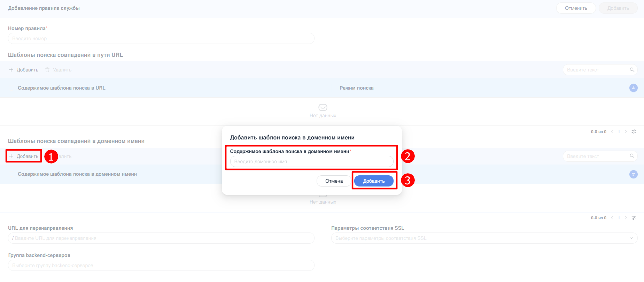
Task: Go to next page arrow under domain name table
Action: click(626, 218)
